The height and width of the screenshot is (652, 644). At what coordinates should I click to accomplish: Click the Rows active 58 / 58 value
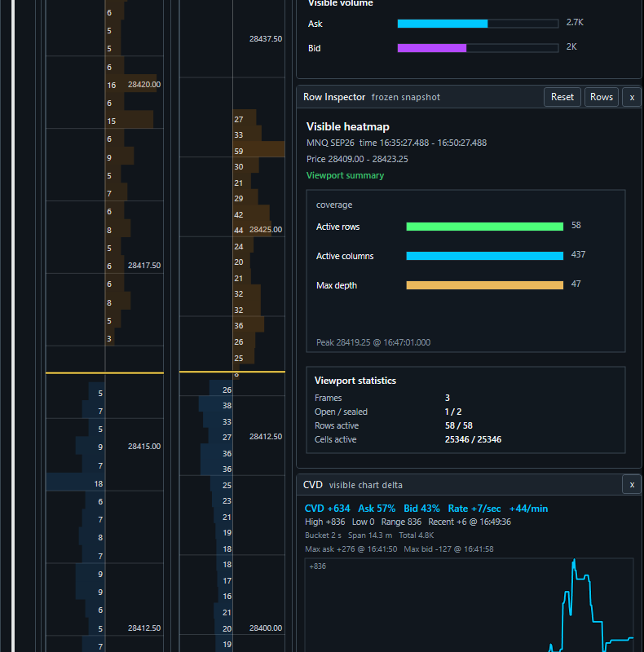point(458,425)
